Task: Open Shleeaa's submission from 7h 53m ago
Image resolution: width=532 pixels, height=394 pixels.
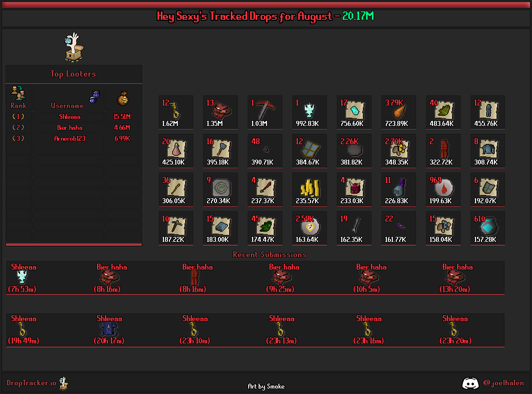Action: (22, 278)
